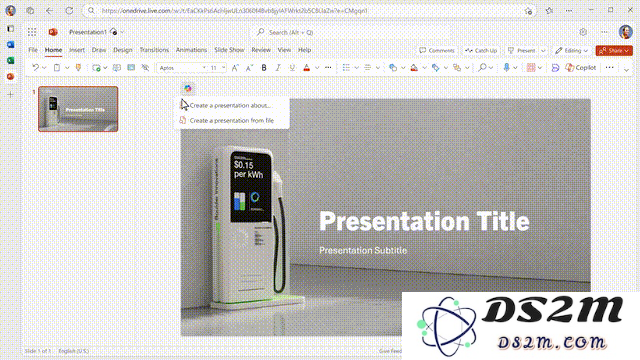Click the Dictate microphone icon
Viewport: 640px width, 360px height.
tap(507, 68)
